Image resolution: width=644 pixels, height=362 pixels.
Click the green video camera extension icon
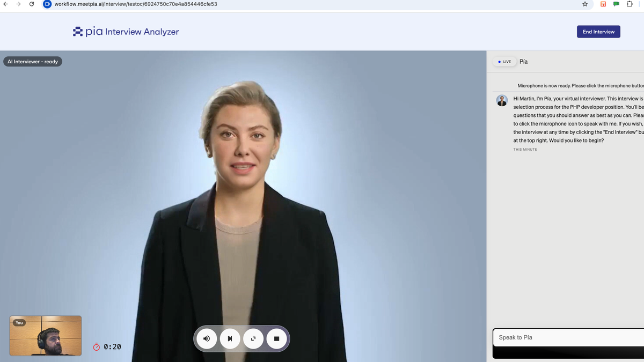616,4
